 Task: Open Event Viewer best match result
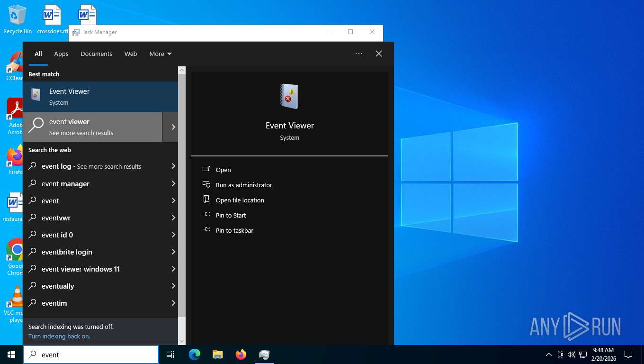(x=100, y=97)
